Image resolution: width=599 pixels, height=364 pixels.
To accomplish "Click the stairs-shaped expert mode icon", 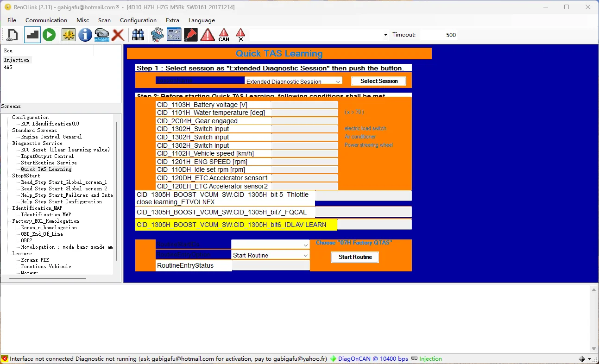I will pyautogui.click(x=32, y=35).
